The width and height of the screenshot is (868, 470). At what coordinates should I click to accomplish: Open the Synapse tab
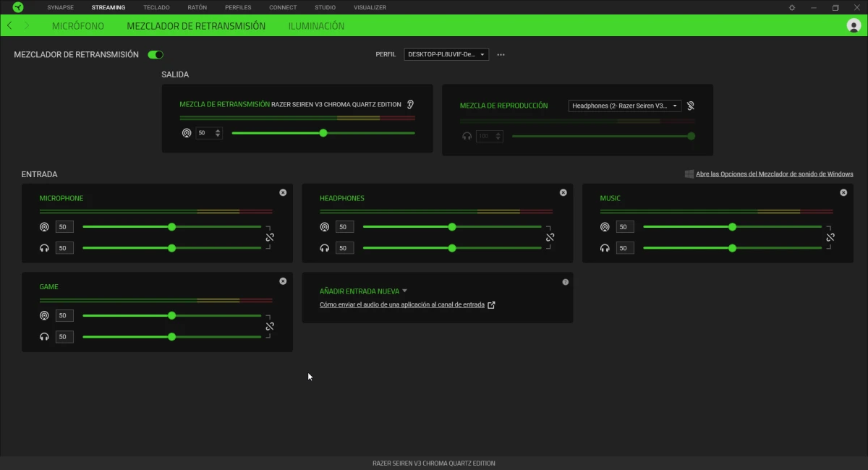point(61,7)
